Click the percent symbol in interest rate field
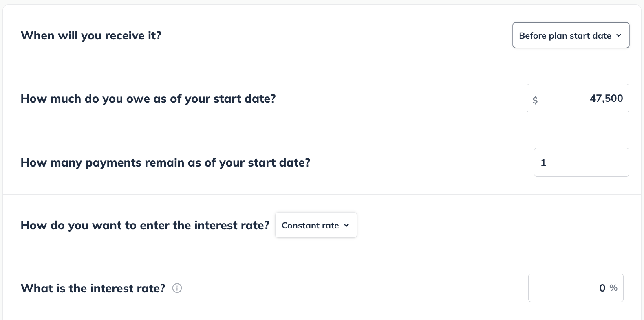This screenshot has height=320, width=644. [x=613, y=288]
